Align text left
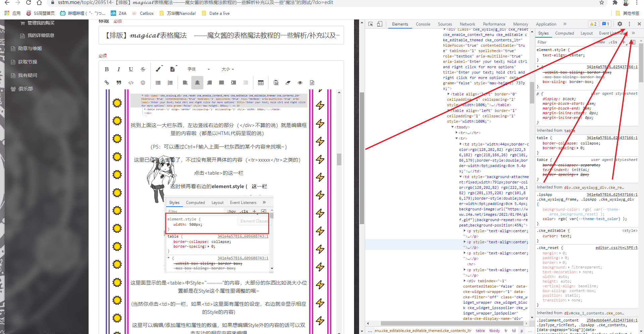The width and height of the screenshot is (644, 334). pyautogui.click(x=185, y=83)
